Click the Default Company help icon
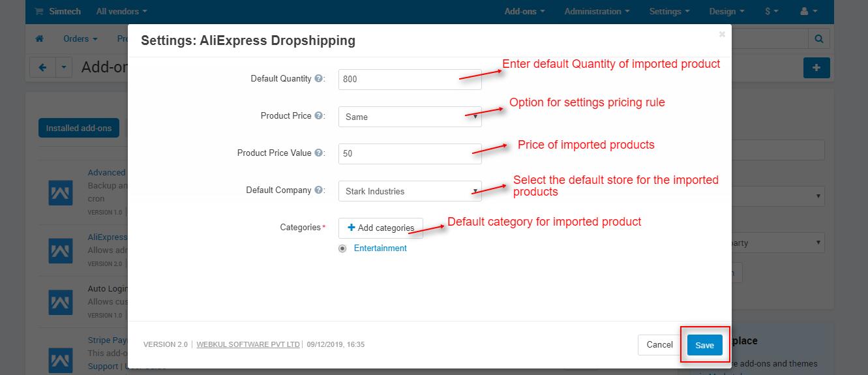868x375 pixels. (x=319, y=190)
